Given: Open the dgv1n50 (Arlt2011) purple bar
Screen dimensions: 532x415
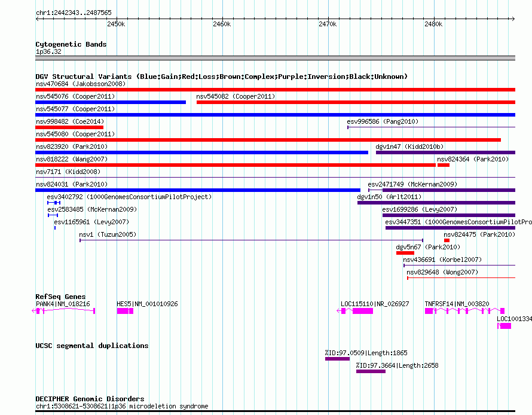Looking at the screenshot, I should (436, 203).
